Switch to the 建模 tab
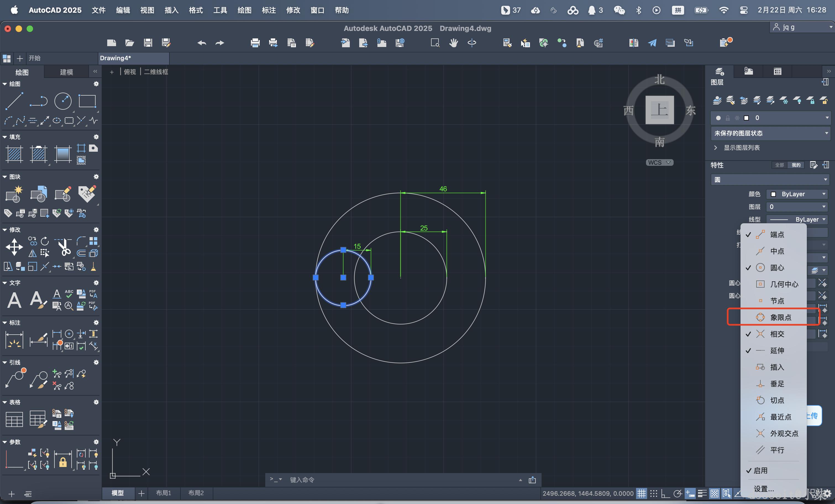The height and width of the screenshot is (504, 835). tap(66, 72)
